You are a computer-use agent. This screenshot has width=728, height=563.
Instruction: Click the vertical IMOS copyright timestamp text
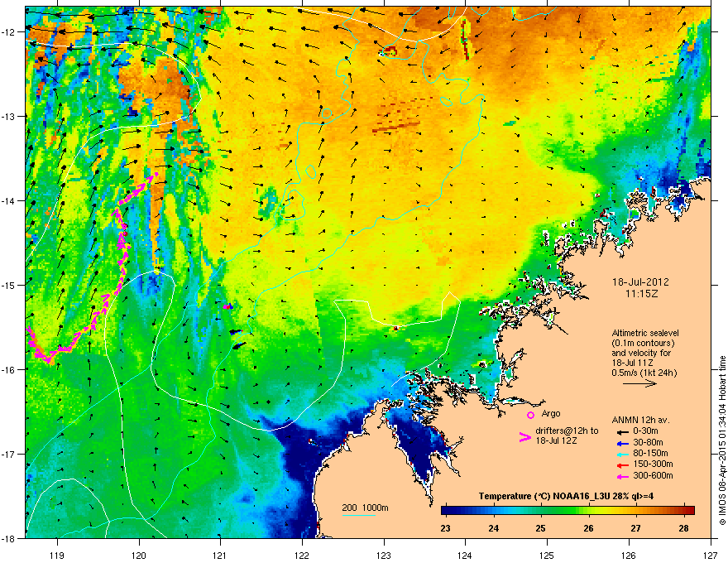click(x=722, y=440)
